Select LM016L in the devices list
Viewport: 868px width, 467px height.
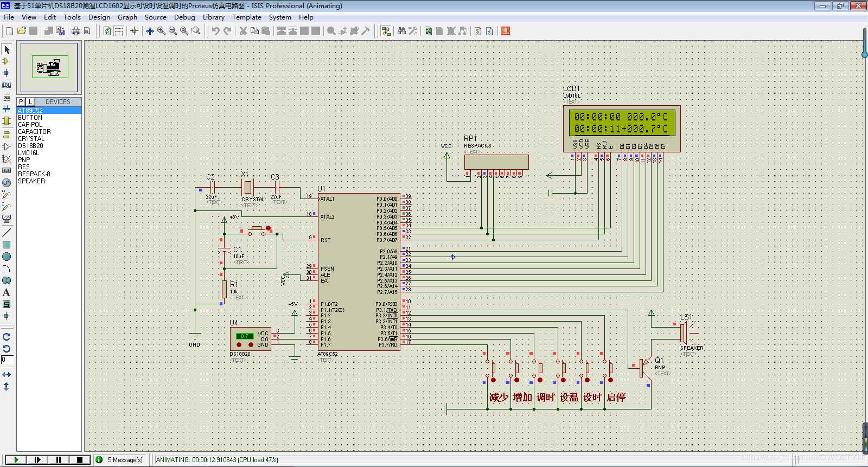(x=49, y=152)
